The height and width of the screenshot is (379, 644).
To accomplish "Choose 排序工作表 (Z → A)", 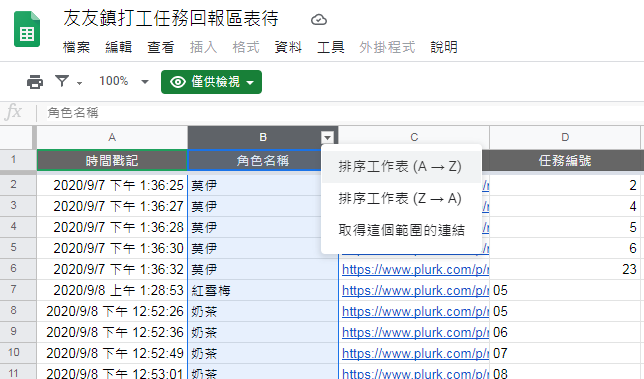I will 401,198.
